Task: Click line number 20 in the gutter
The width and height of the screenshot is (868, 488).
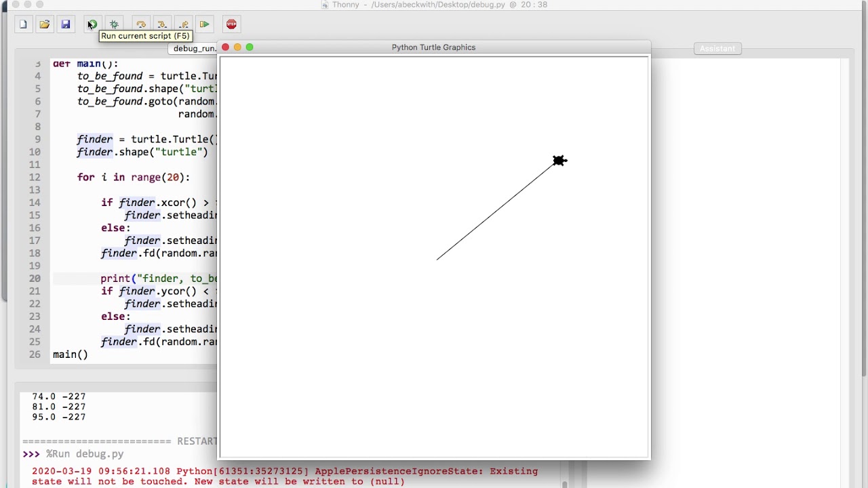Action: click(x=35, y=279)
